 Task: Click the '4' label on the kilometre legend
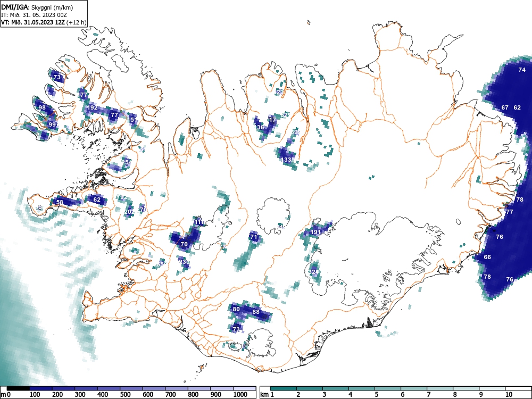(351, 395)
